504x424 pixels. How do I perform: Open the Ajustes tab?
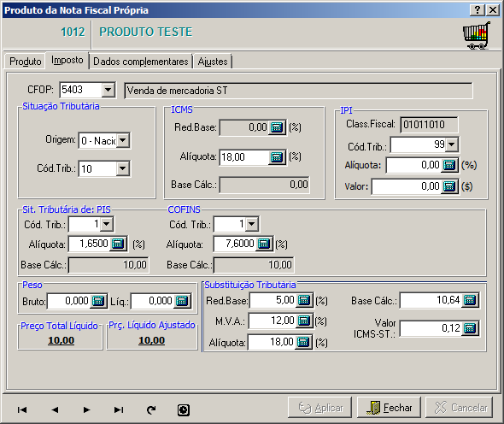click(x=213, y=62)
